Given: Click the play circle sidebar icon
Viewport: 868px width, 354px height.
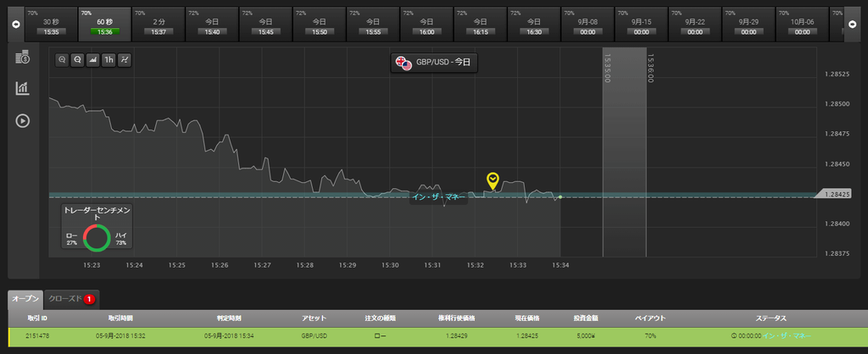Looking at the screenshot, I should click(23, 120).
